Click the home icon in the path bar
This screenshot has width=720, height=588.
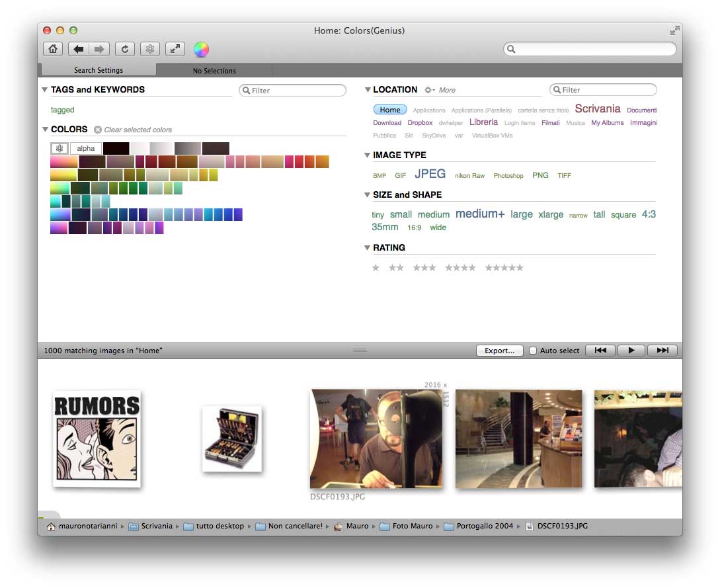coord(51,526)
